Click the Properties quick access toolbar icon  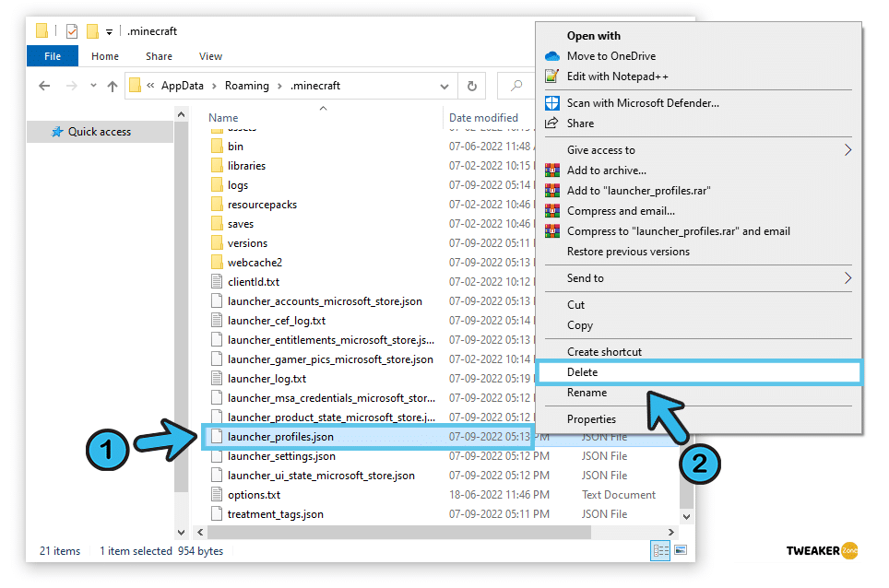pos(71,31)
